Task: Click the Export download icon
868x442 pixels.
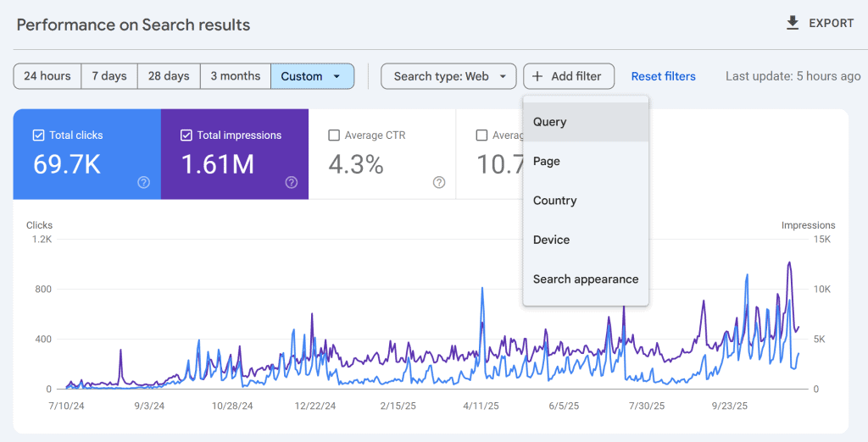Action: [793, 24]
